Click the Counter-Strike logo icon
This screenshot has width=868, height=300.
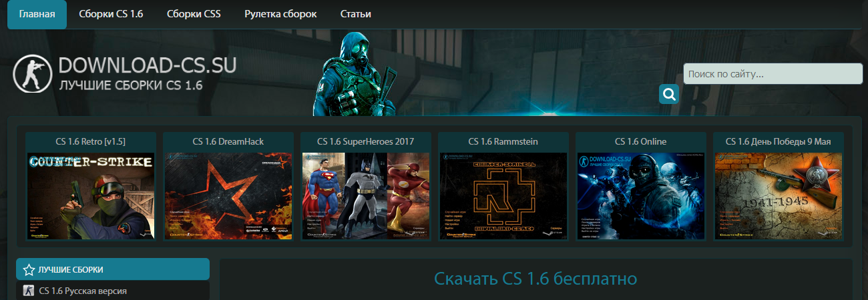click(x=33, y=73)
